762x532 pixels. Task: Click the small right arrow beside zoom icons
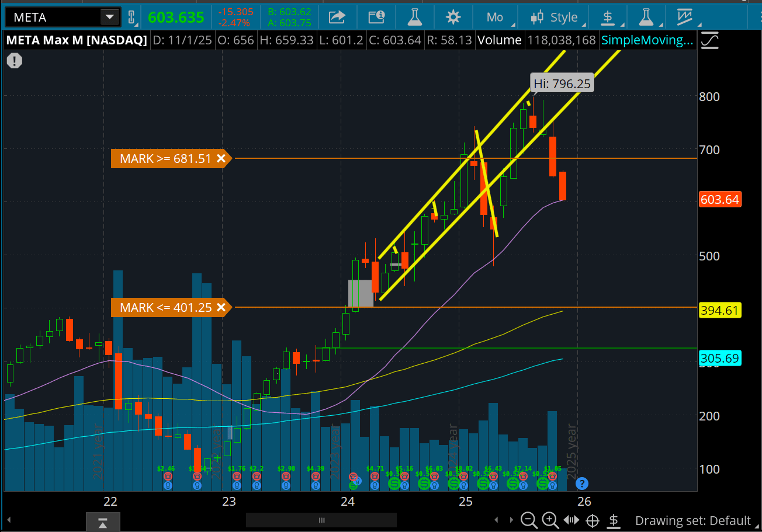pos(511,520)
